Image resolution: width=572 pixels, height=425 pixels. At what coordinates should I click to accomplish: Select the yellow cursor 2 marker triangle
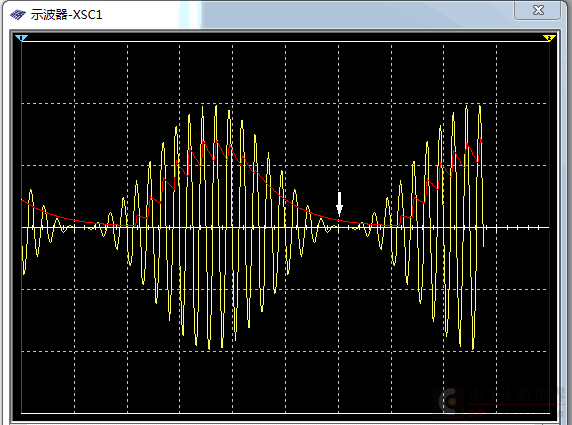coord(549,38)
